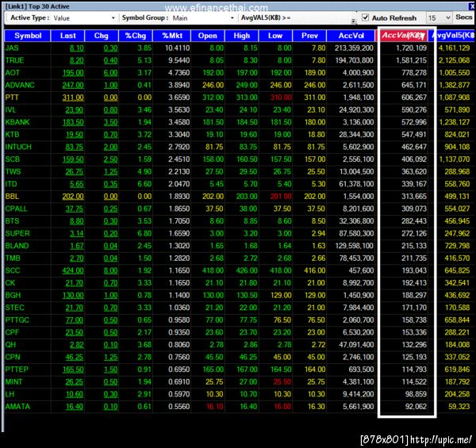Sort by the Prev column header

309,36
